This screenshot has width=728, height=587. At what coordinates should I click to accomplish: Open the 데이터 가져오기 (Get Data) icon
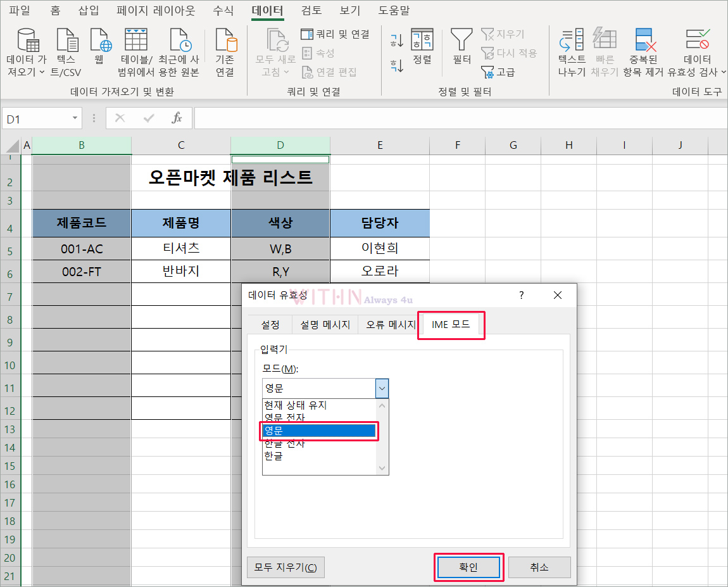coord(28,40)
